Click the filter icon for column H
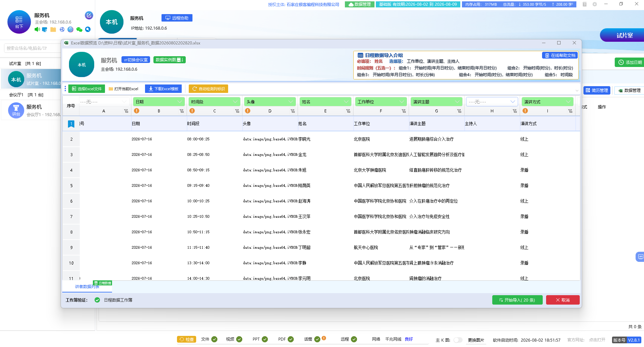The height and width of the screenshot is (347, 644). (515, 111)
